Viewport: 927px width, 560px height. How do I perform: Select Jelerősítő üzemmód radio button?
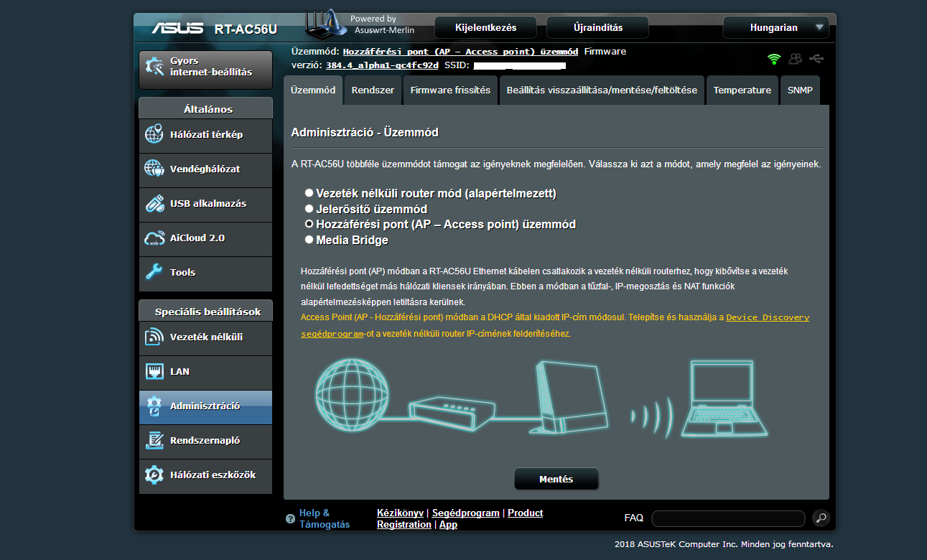(309, 209)
